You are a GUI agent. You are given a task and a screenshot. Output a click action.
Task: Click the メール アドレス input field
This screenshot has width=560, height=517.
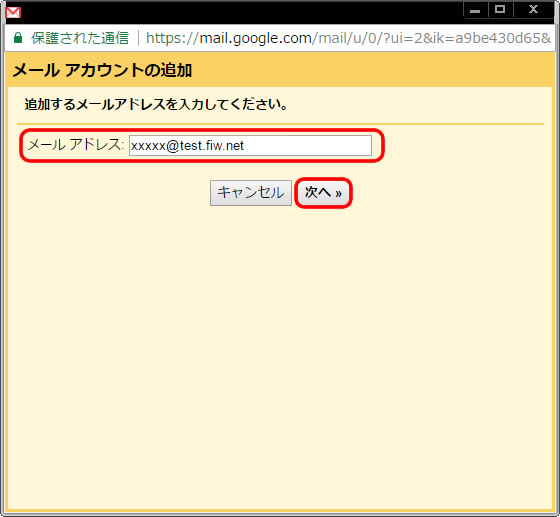(250, 145)
